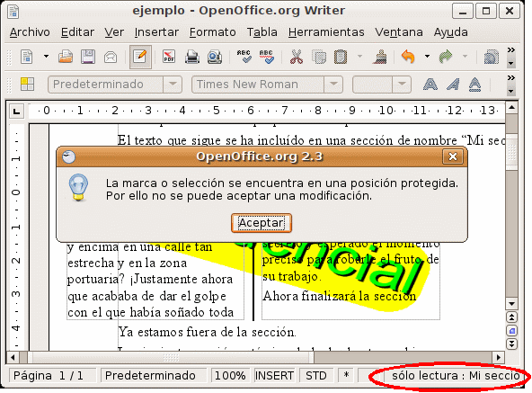532x393 pixels.
Task: Click the Undo arrow icon
Action: [x=408, y=57]
